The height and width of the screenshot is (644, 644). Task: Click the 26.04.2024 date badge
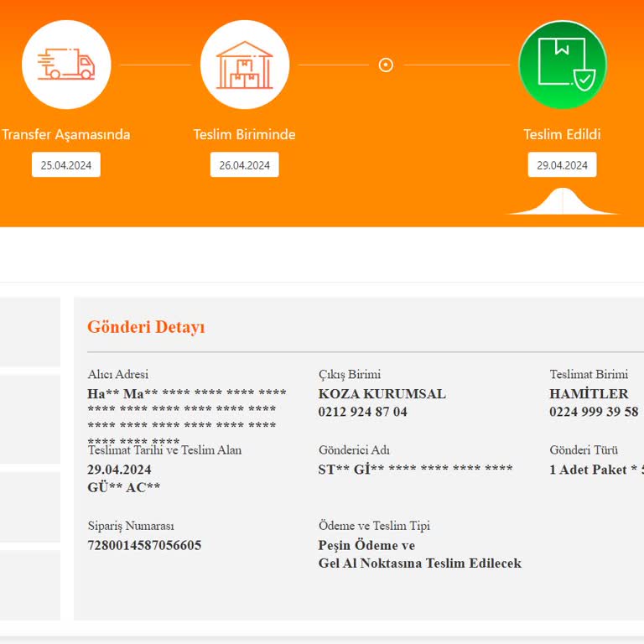[244, 165]
